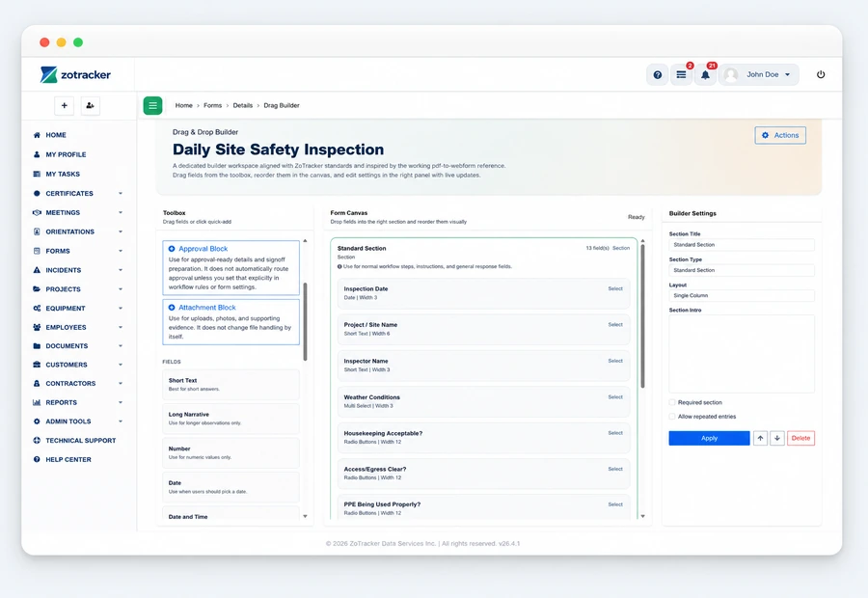Expand the Certificates menu chevron
This screenshot has width=868, height=598.
coord(121,193)
